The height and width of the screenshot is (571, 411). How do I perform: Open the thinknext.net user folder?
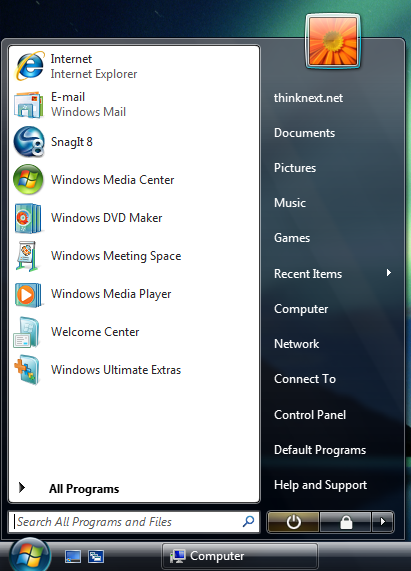pos(308,98)
